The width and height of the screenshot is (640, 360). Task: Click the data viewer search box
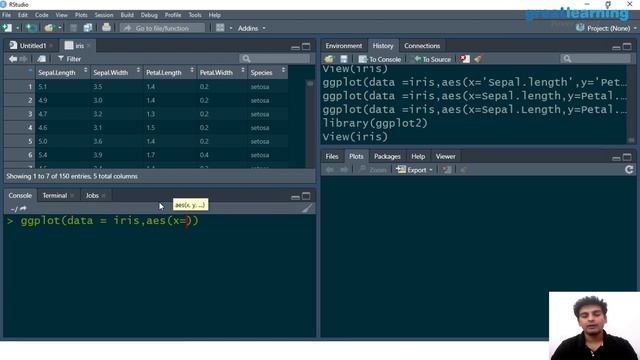click(275, 59)
